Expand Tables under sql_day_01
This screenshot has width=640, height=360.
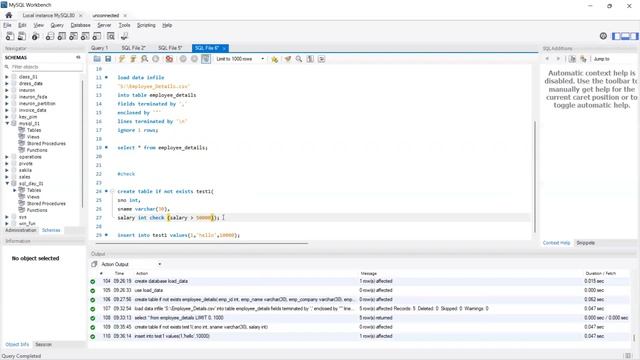[x=15, y=190]
